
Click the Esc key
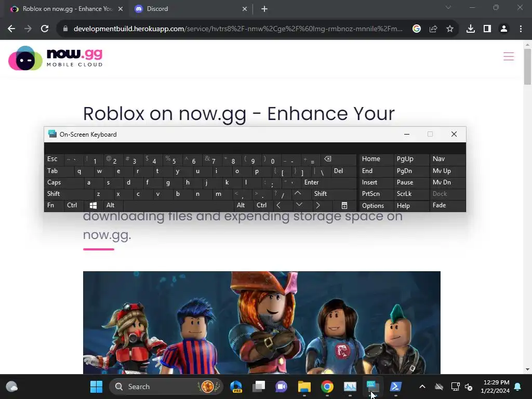54,159
